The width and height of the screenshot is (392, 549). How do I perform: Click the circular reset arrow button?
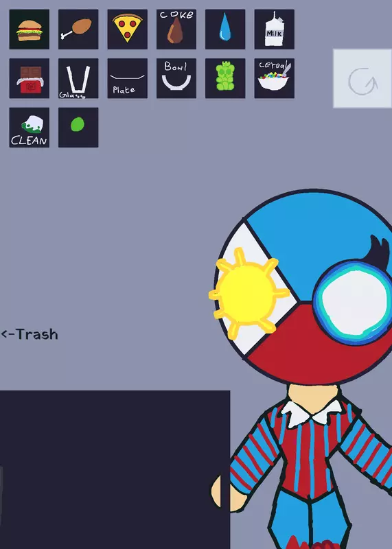point(362,78)
